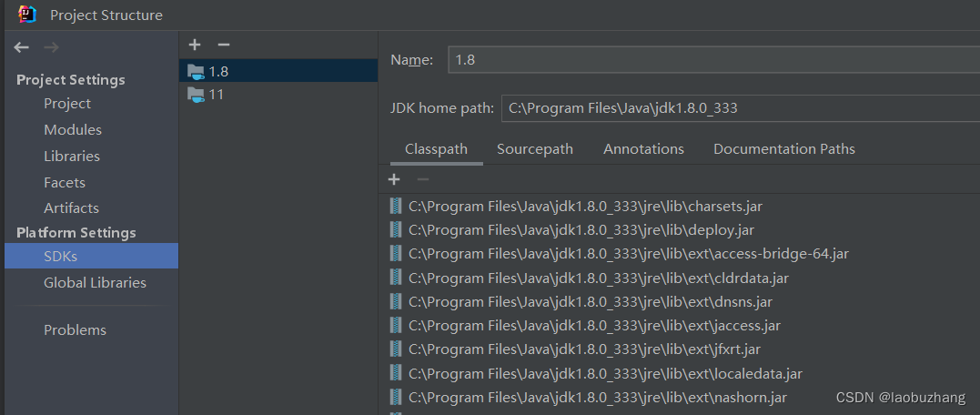
Task: Select the 1.8 SDK entry
Action: (x=278, y=71)
